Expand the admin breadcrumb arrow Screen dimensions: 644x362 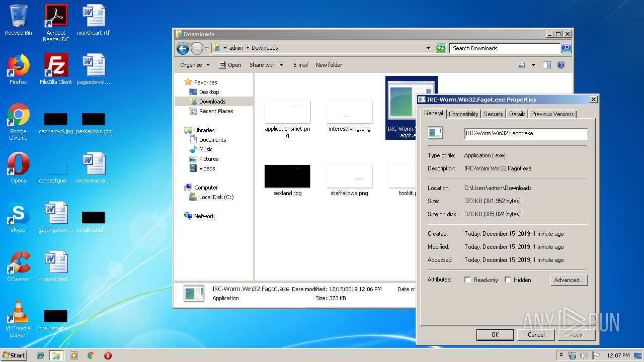pyautogui.click(x=248, y=48)
